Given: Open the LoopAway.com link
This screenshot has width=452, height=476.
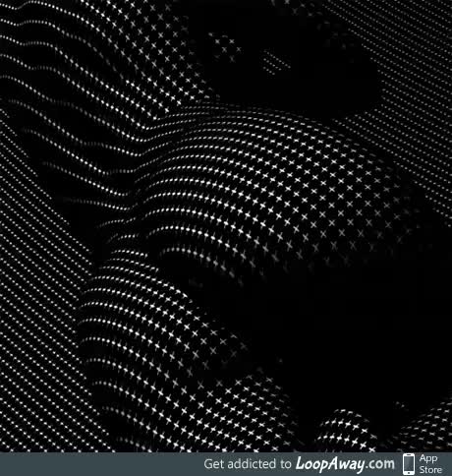Looking at the screenshot, I should tap(345, 464).
